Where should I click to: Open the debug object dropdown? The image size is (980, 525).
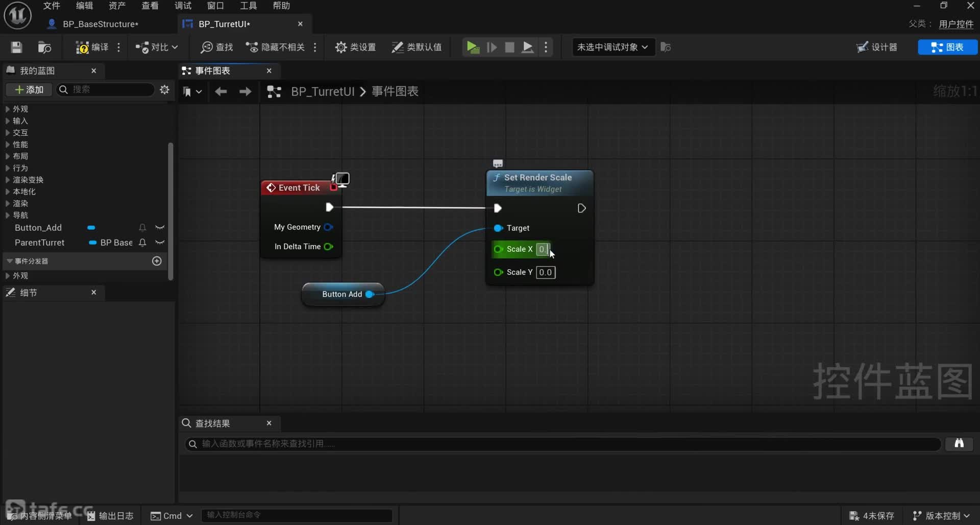coord(612,47)
